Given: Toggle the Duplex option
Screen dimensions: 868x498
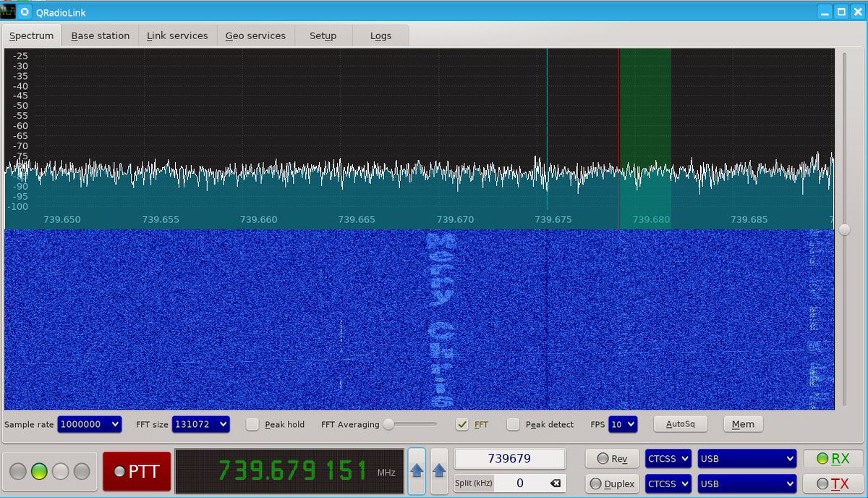Looking at the screenshot, I should click(612, 484).
